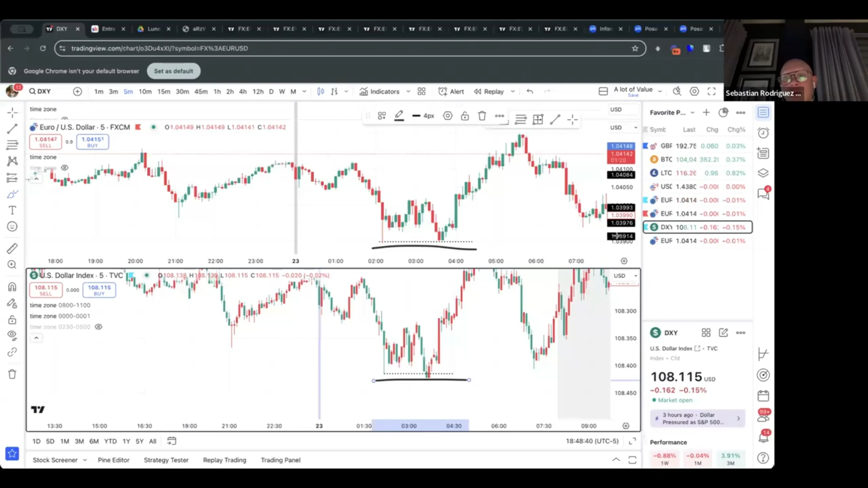The image size is (868, 488).
Task: Select the 1Y date range
Action: pos(126,441)
